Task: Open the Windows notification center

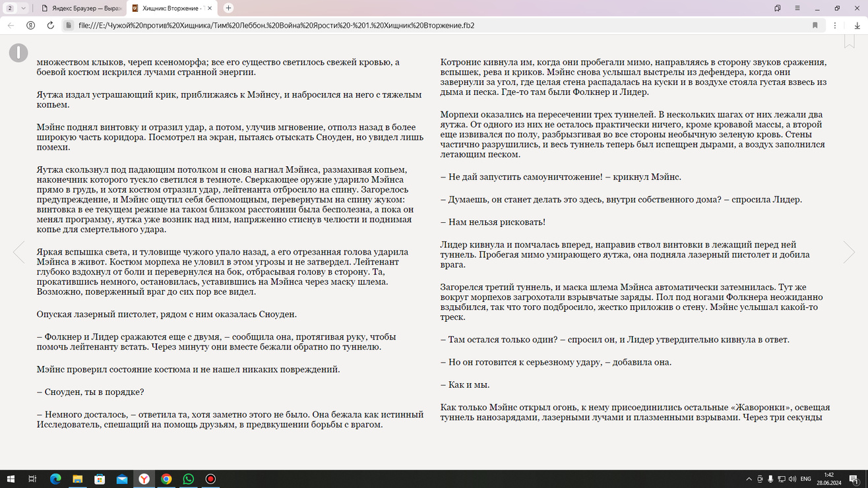Action: (853, 479)
